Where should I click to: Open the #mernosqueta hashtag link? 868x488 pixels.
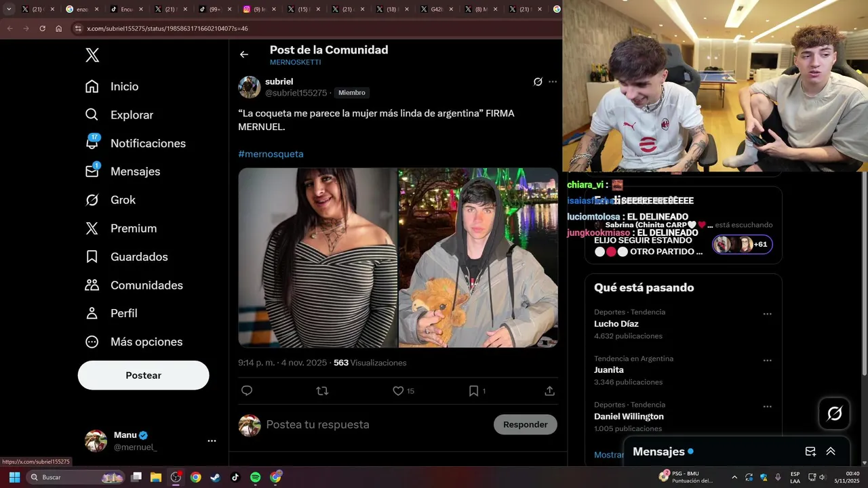pos(271,154)
